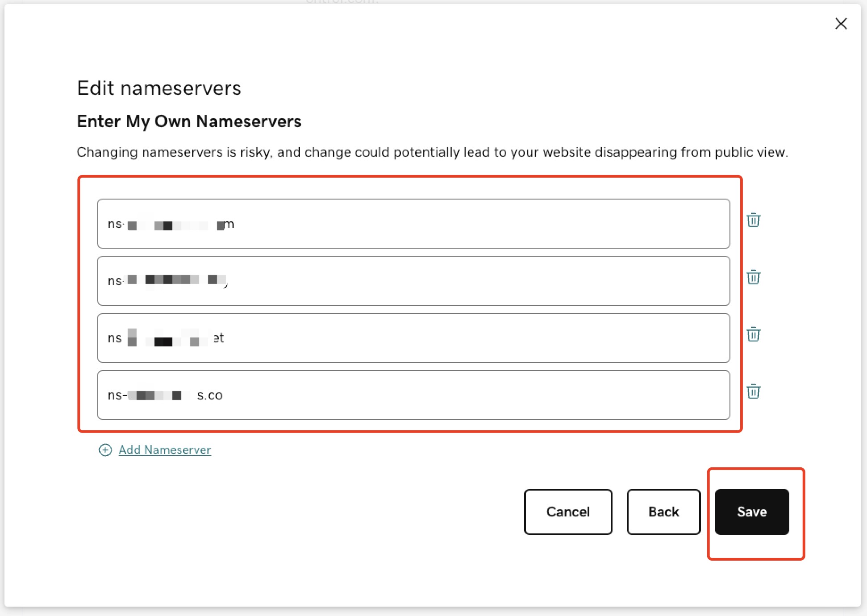The height and width of the screenshot is (616, 867).
Task: Close the Edit nameservers dialog with X
Action: tap(841, 24)
